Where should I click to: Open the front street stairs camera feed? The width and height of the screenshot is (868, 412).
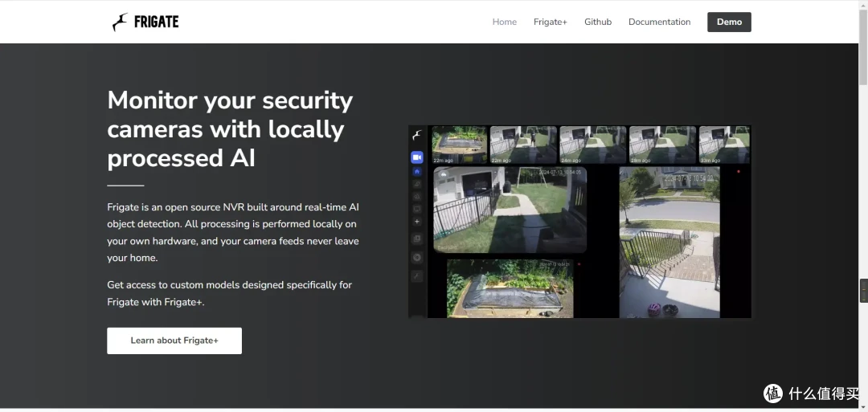[669, 243]
